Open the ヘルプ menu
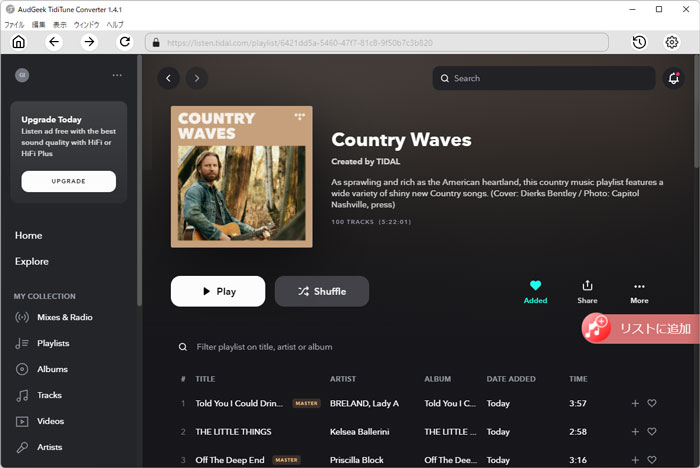Viewport: 700px width, 468px height. 115,25
